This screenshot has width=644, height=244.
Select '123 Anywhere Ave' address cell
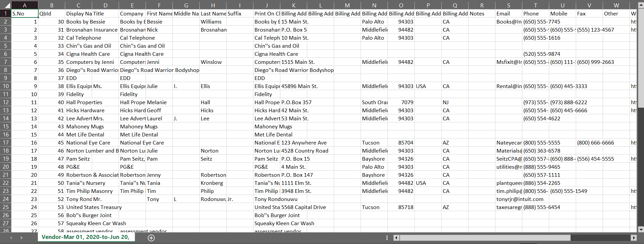click(x=293, y=143)
